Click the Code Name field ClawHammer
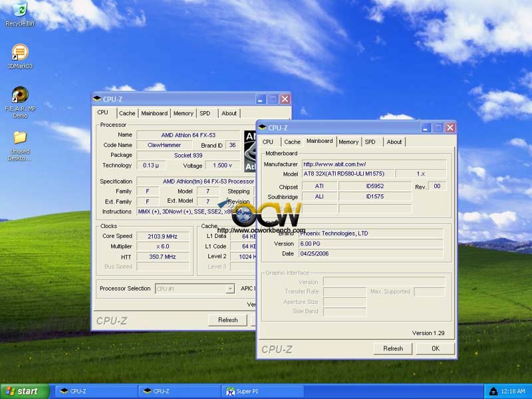This screenshot has width=532, height=399. tap(164, 145)
